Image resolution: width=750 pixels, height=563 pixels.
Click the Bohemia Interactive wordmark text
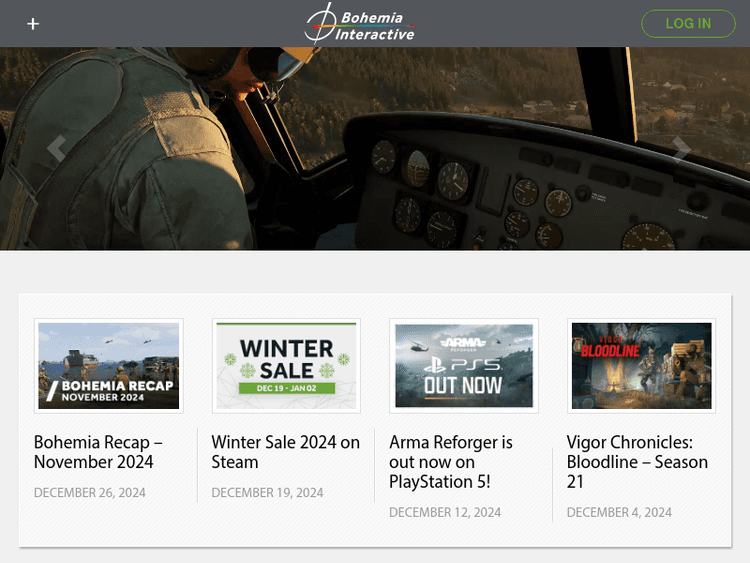[x=374, y=26]
